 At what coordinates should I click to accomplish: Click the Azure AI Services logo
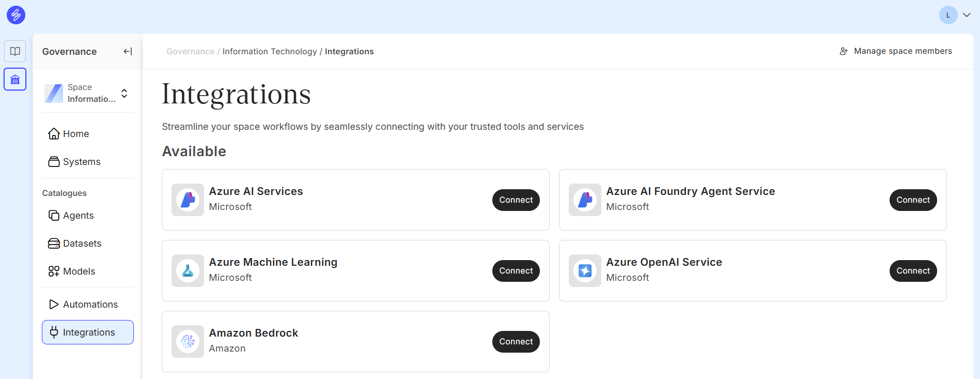(188, 200)
